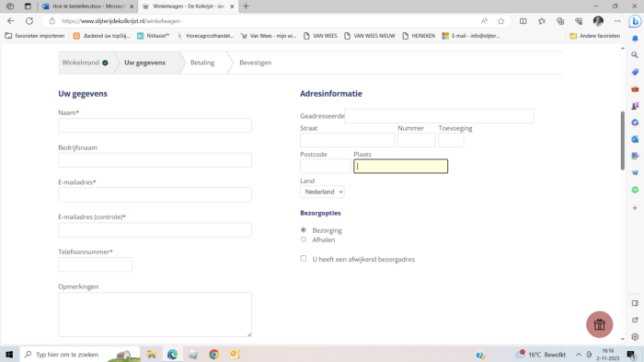644x362 pixels.
Task: Open the HEINEKEN bookmark link
Action: (419, 36)
